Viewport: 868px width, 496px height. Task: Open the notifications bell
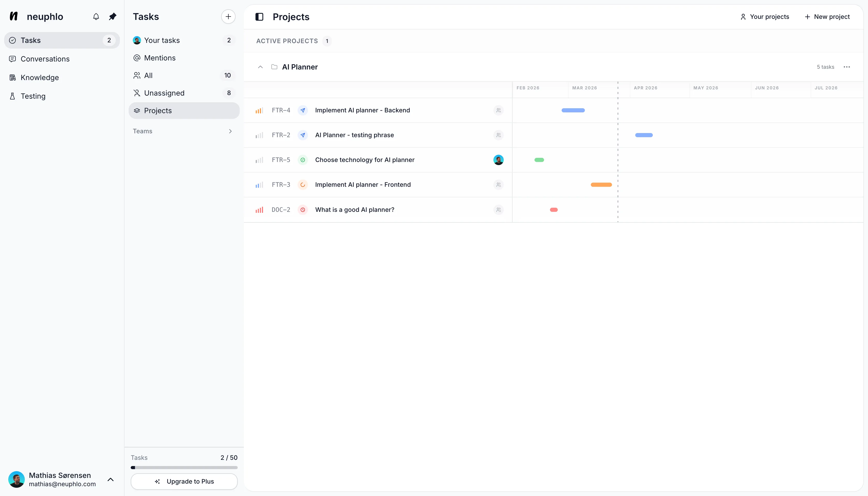pyautogui.click(x=96, y=16)
